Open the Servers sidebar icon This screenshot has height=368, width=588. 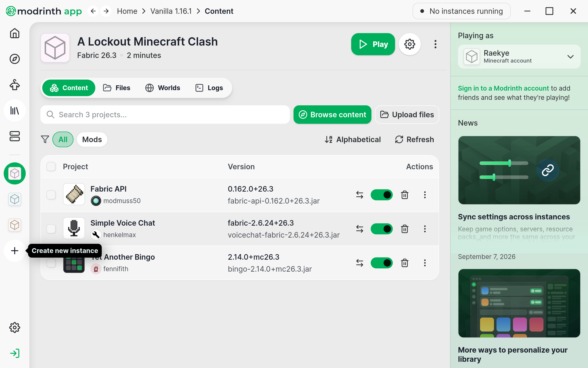click(14, 136)
